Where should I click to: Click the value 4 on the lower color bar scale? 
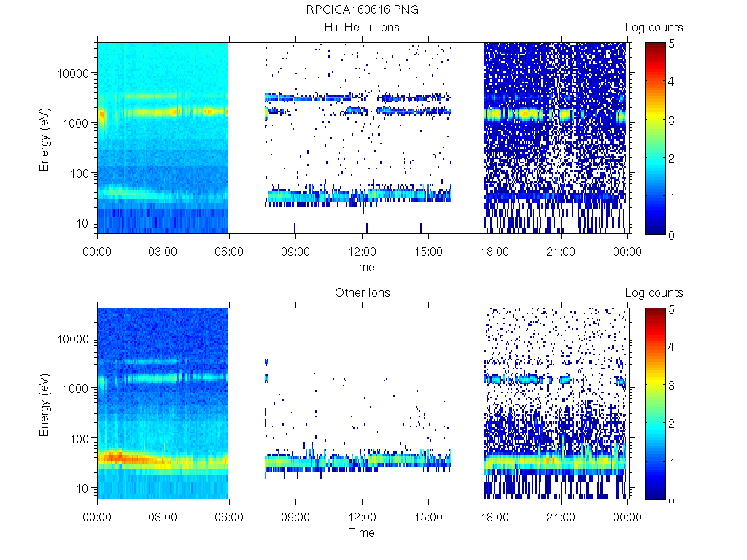coord(672,347)
